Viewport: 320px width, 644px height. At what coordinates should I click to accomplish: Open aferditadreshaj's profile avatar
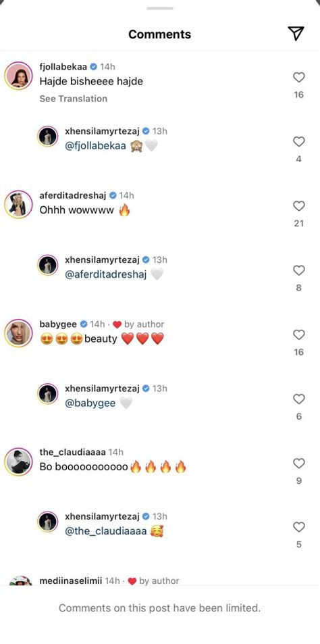18,204
